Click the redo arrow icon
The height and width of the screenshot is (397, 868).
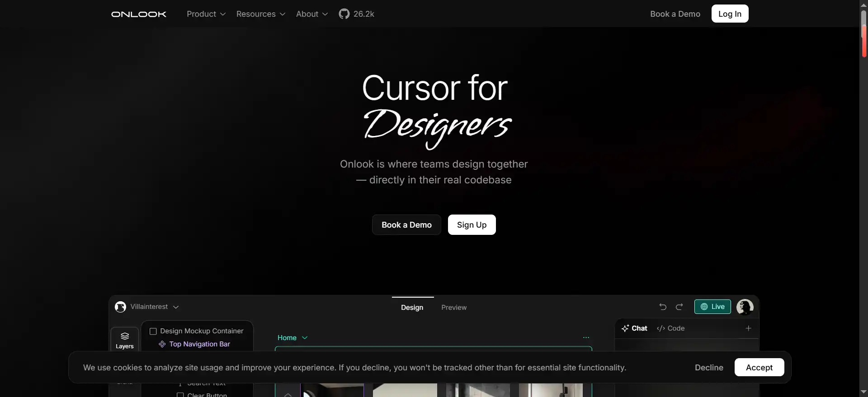coord(679,307)
